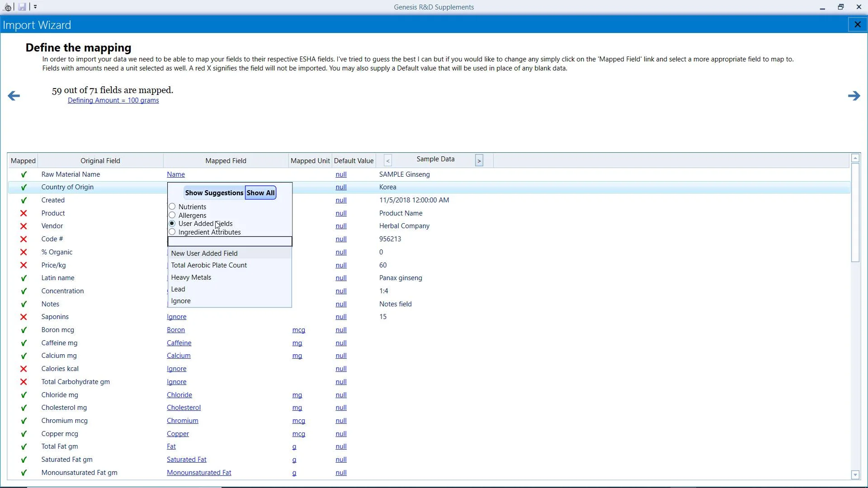The image size is (868, 488).
Task: Click the red X for Product row
Action: point(24,213)
